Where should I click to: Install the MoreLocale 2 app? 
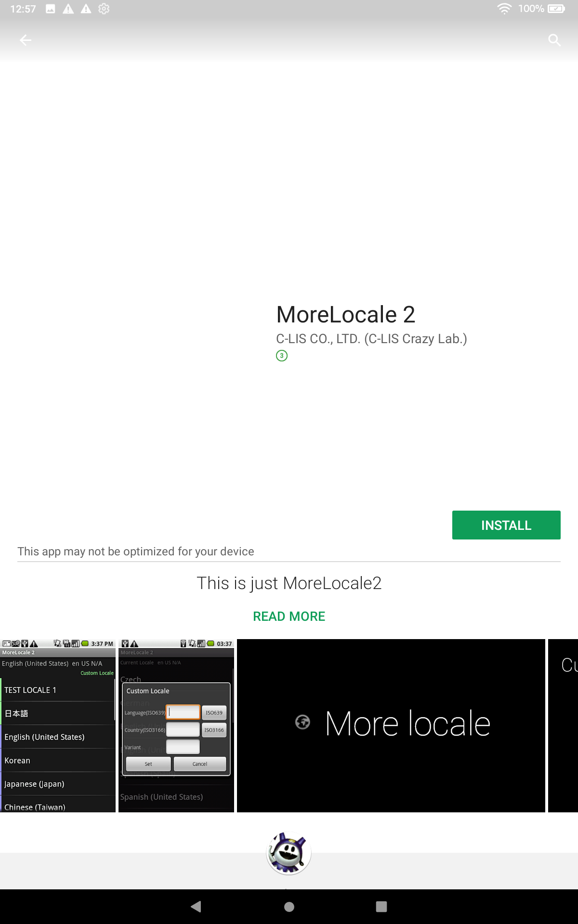tap(506, 525)
